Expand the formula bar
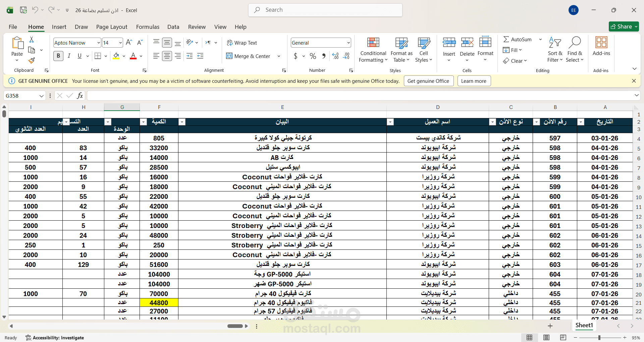Viewport: 644px width, 342px height. coord(637,96)
